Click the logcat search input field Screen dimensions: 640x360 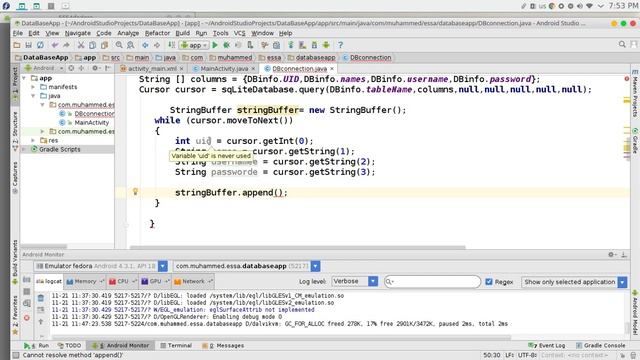click(x=433, y=282)
